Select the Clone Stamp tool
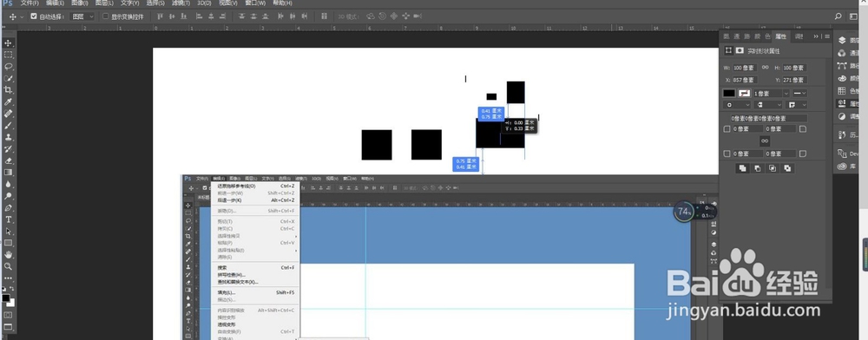 9,137
